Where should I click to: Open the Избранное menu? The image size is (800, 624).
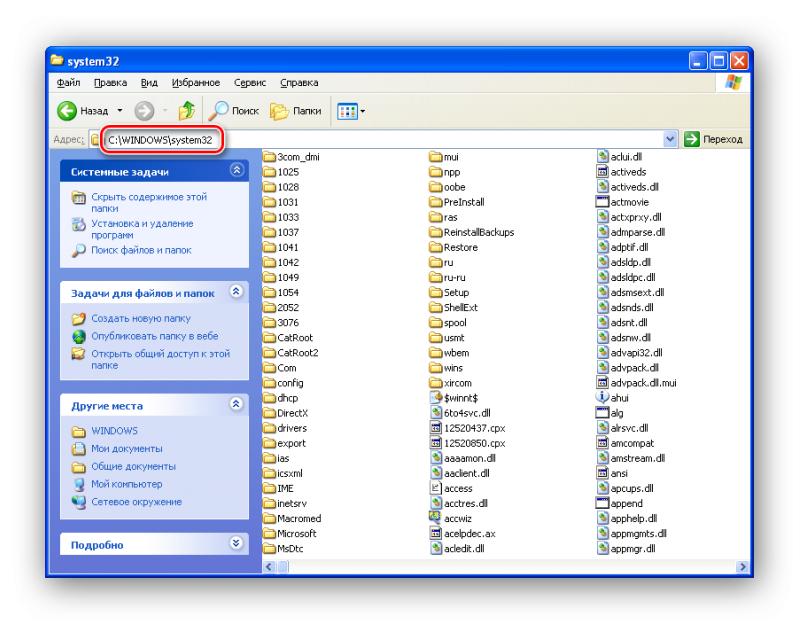point(195,83)
